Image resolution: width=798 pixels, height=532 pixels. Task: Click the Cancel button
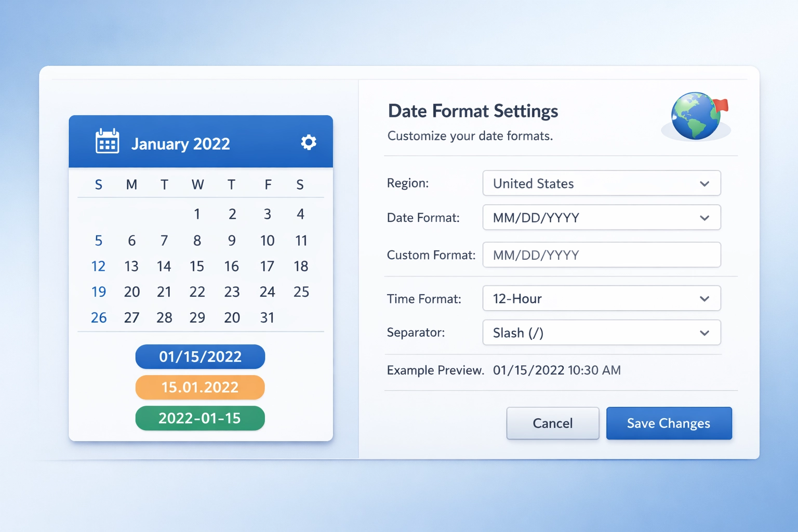click(x=552, y=423)
